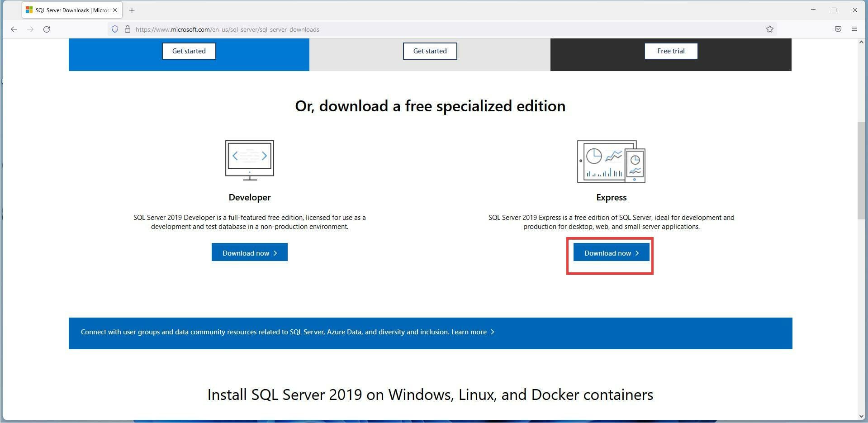The height and width of the screenshot is (423, 868).
Task: Open a new browser tab
Action: (132, 10)
